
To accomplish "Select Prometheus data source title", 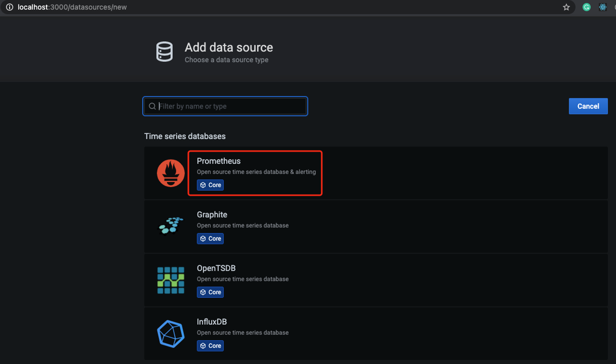I will [219, 161].
